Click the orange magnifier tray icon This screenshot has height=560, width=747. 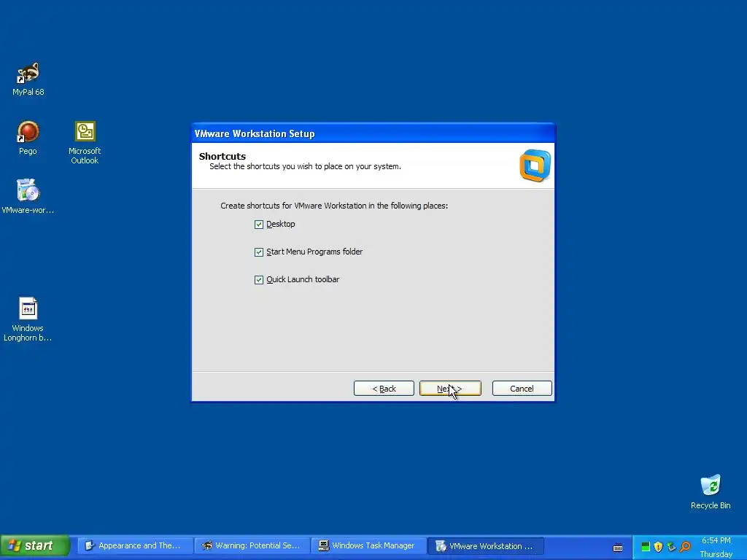pyautogui.click(x=685, y=547)
